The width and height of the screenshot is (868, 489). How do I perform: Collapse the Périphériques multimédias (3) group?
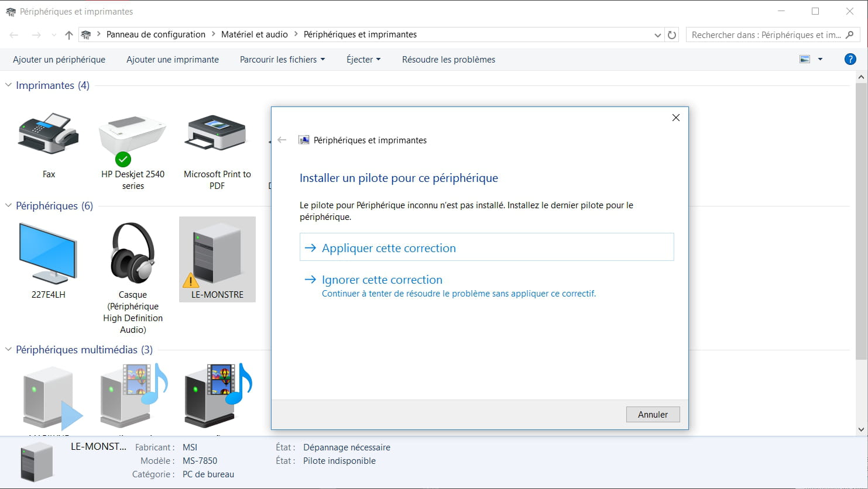tap(8, 350)
